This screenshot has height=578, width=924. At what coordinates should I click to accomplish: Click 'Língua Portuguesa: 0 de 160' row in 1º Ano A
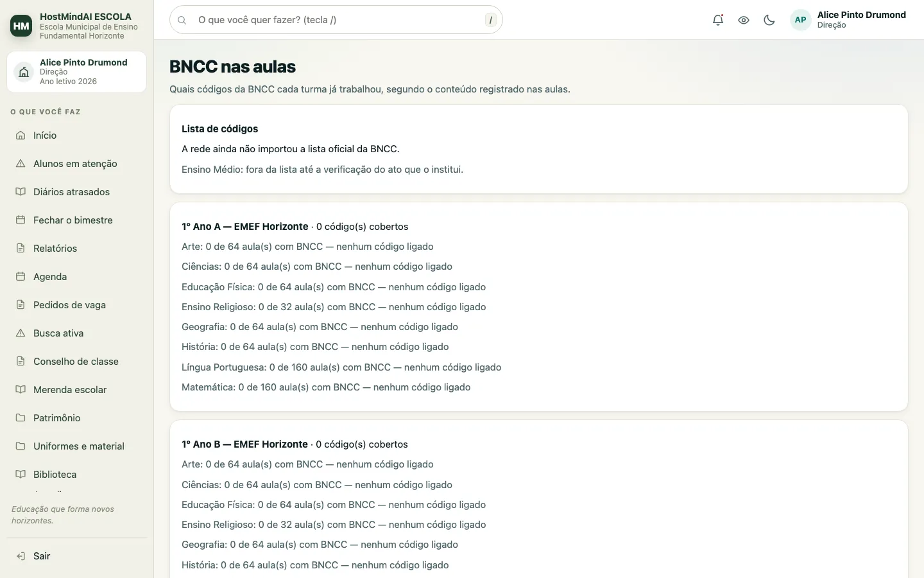pos(341,367)
